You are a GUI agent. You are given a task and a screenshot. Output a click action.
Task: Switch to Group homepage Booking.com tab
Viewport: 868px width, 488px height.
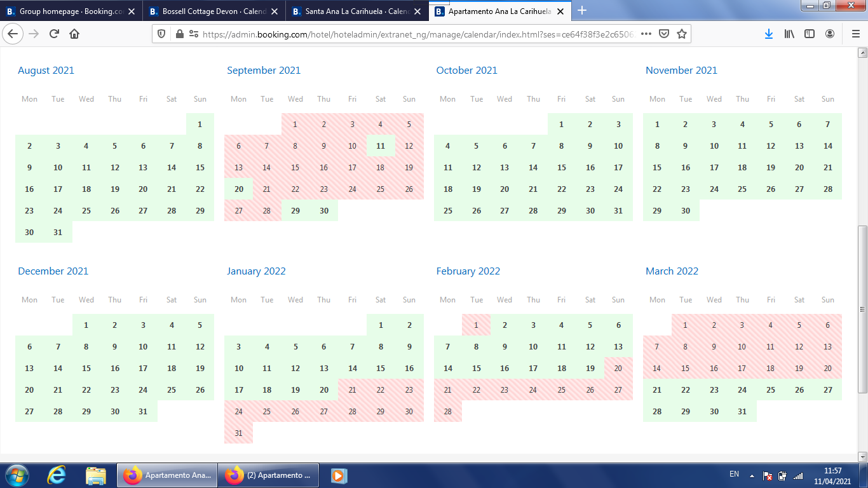pos(70,11)
